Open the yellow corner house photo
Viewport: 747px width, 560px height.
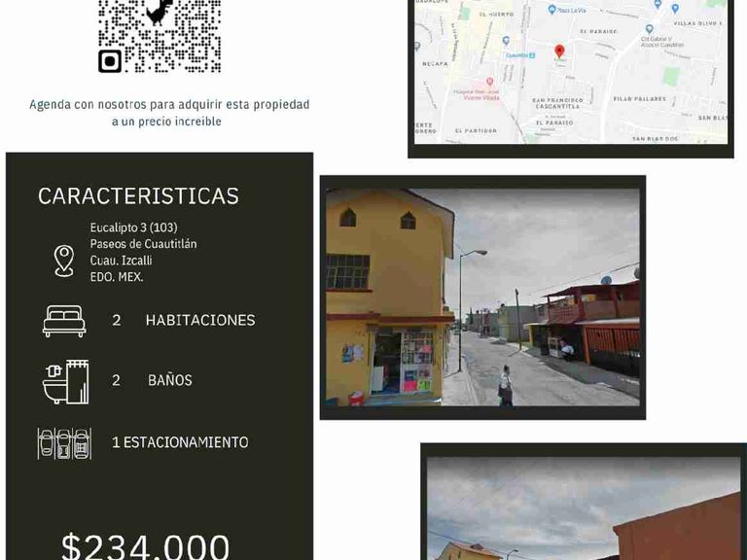click(482, 297)
